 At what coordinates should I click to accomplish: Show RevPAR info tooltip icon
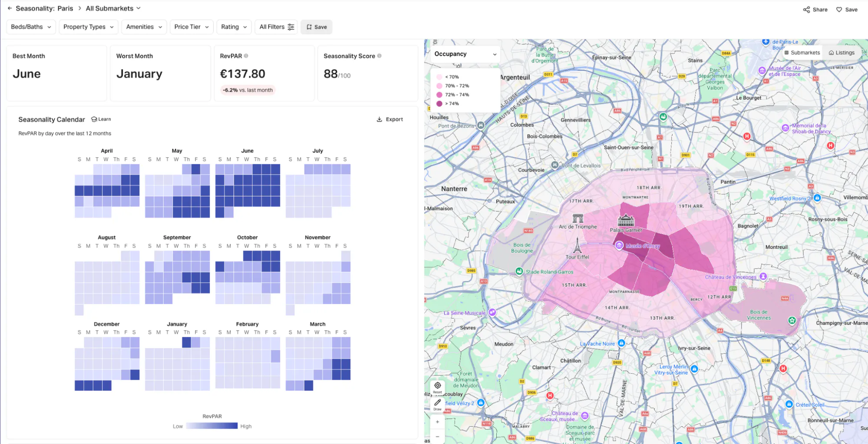246,56
